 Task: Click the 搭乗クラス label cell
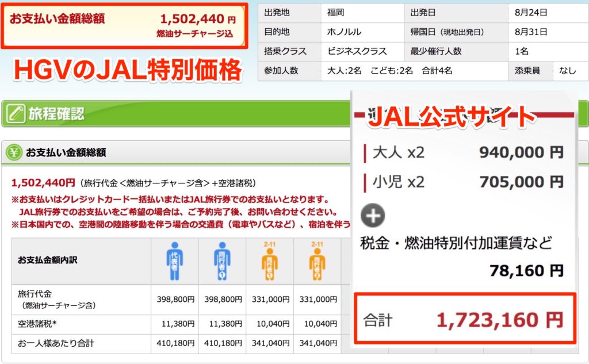(290, 51)
